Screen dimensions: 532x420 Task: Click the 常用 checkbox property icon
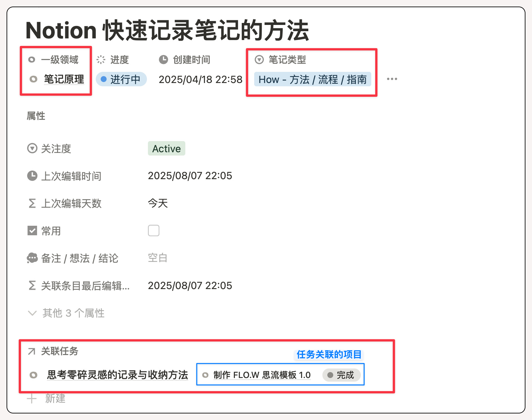pos(32,231)
